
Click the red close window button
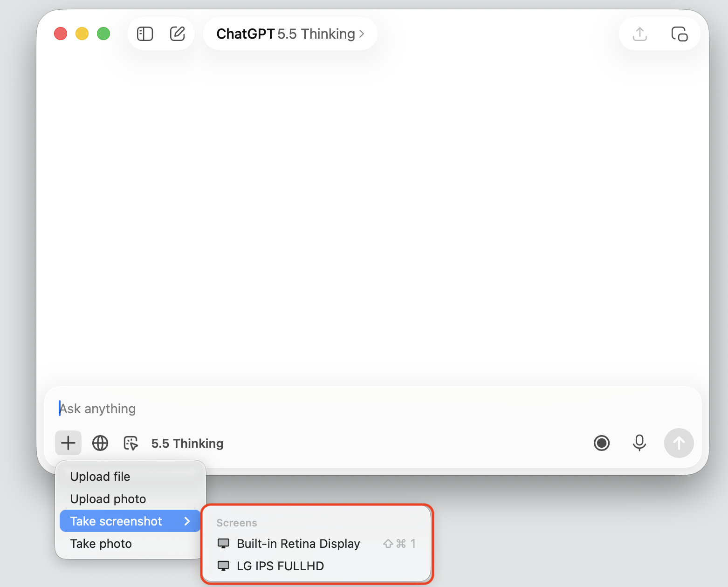coord(61,34)
